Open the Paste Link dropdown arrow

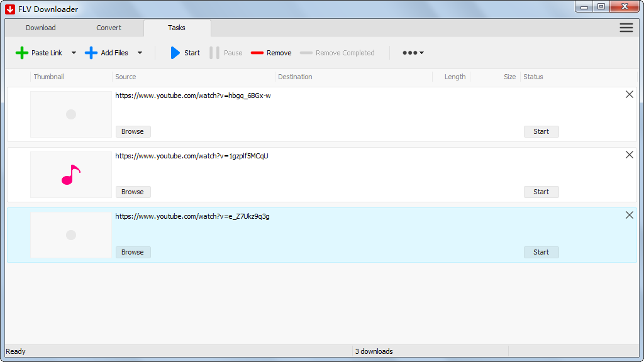(74, 53)
